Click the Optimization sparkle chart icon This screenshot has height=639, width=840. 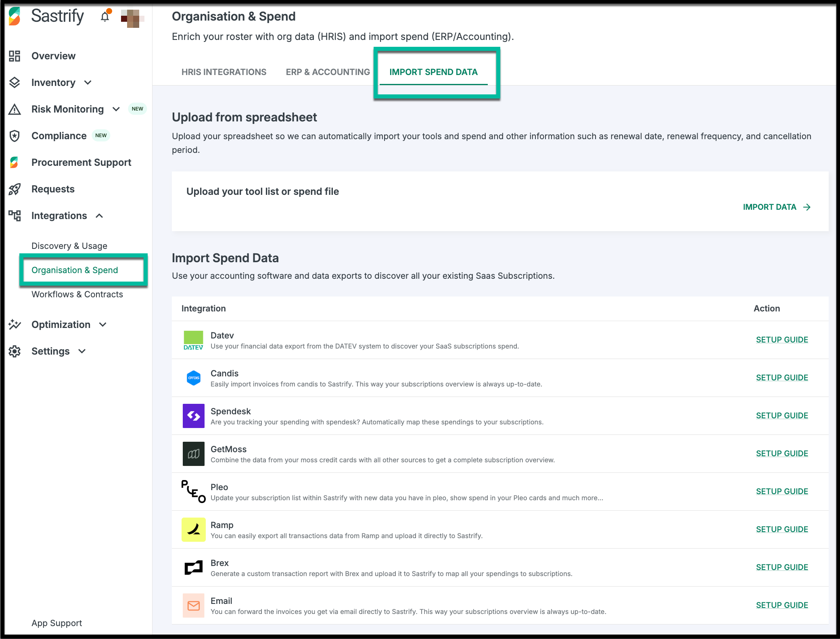15,324
